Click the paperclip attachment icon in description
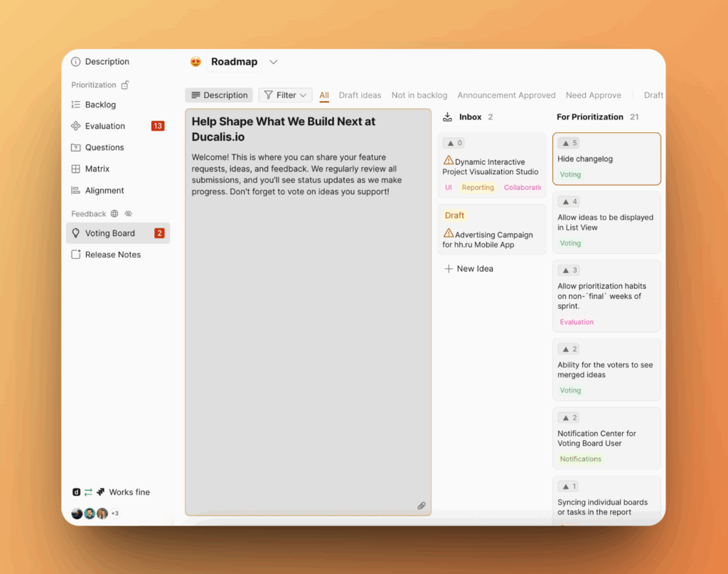 click(421, 506)
